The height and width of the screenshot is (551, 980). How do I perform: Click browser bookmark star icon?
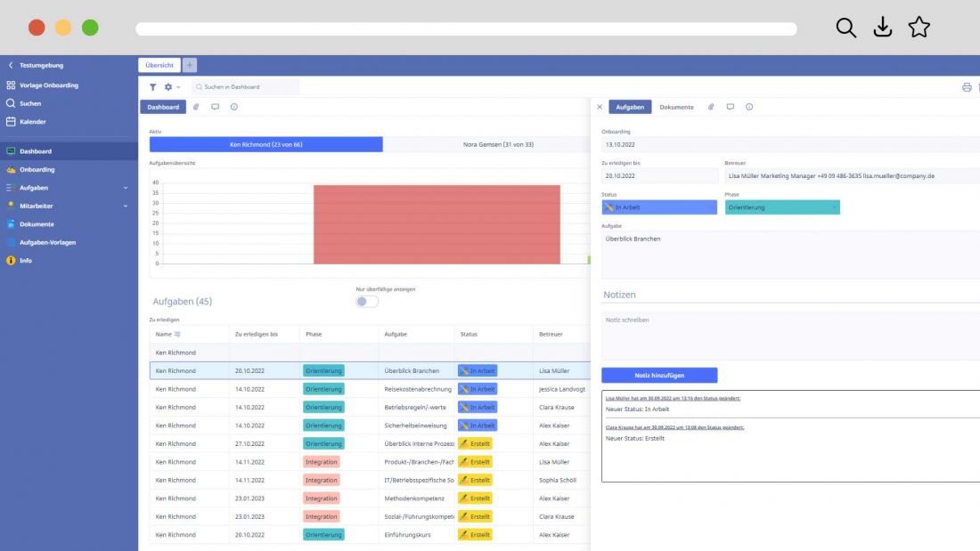pos(919,28)
